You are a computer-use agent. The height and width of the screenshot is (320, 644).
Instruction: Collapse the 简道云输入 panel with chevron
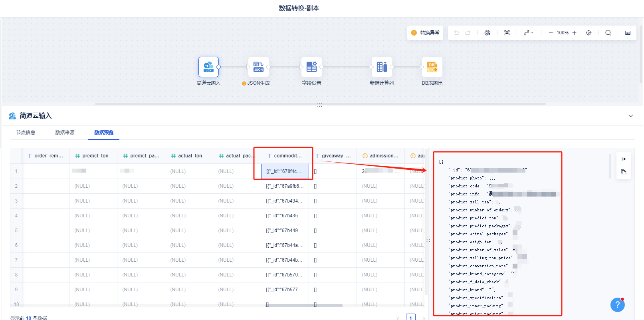[631, 116]
